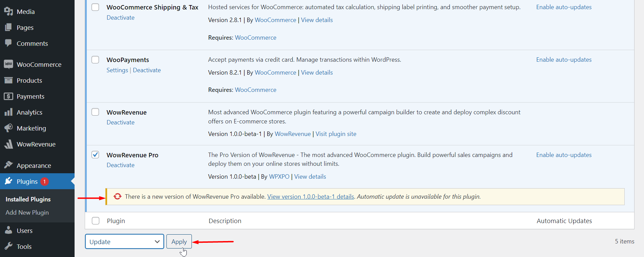Uncheck the WowRevenue Pro checkbox
Image resolution: width=644 pixels, height=257 pixels.
[95, 155]
